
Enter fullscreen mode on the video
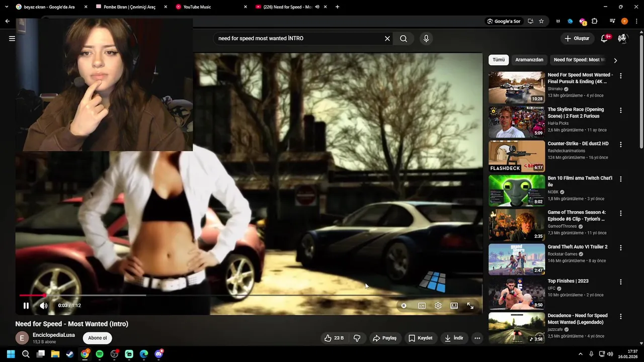click(x=470, y=306)
